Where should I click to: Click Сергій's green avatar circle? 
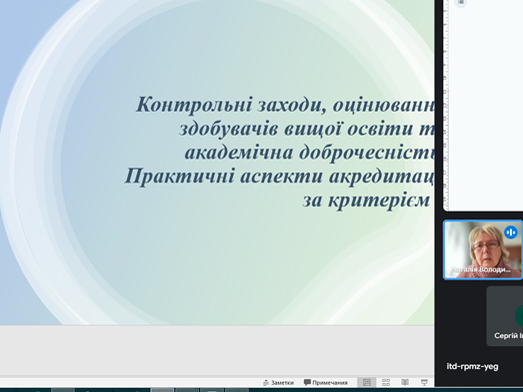point(519,316)
